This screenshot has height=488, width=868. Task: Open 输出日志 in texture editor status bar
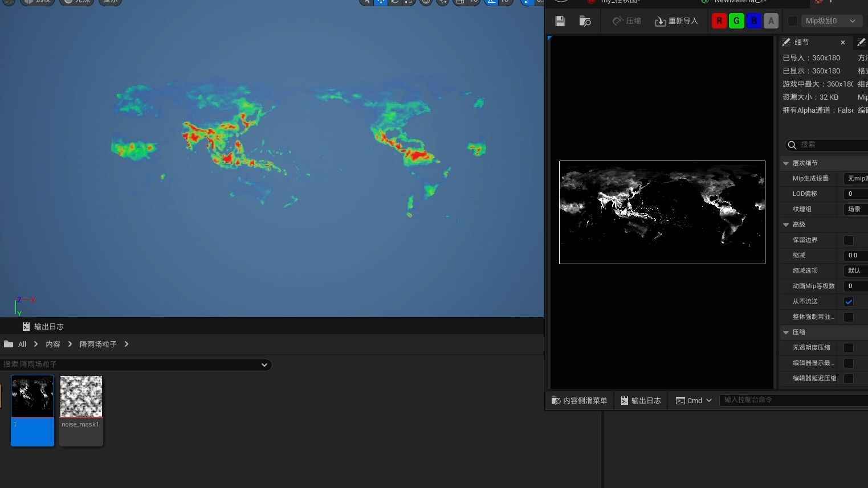[x=641, y=401]
